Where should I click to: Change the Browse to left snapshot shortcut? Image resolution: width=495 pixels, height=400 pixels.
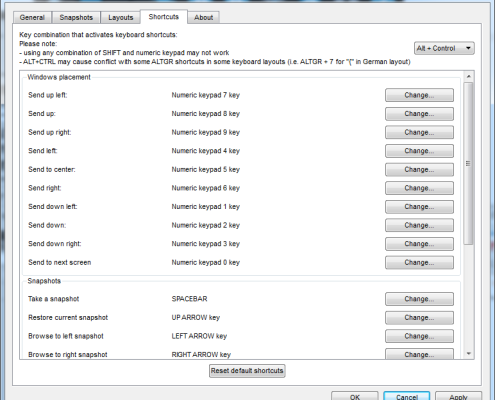tap(419, 336)
